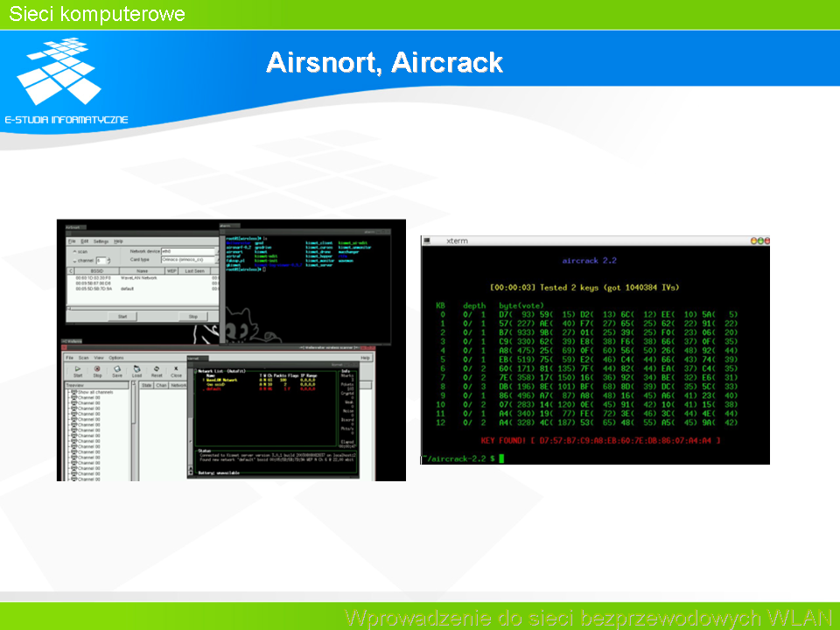
Task: Click the State column header in Wellenreiter
Action: pos(147,385)
